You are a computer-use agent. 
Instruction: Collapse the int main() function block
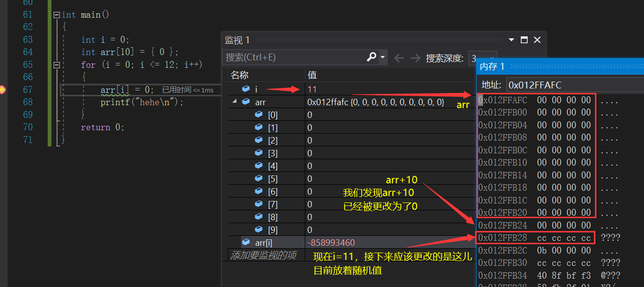(56, 15)
